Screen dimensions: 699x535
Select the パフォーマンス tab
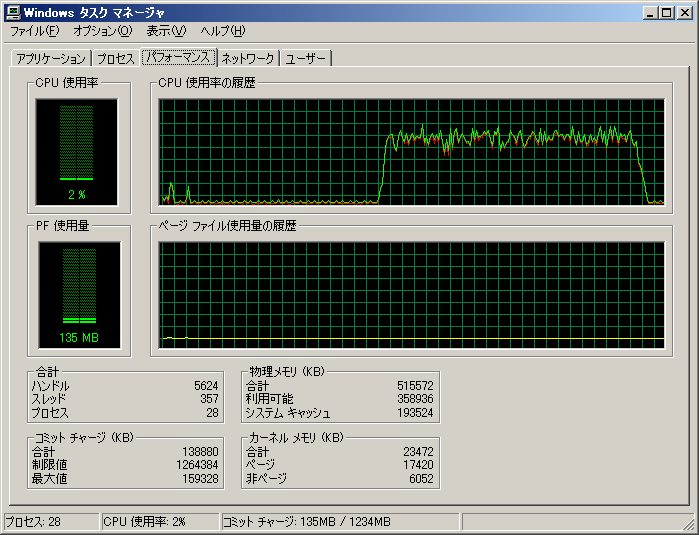click(x=178, y=57)
